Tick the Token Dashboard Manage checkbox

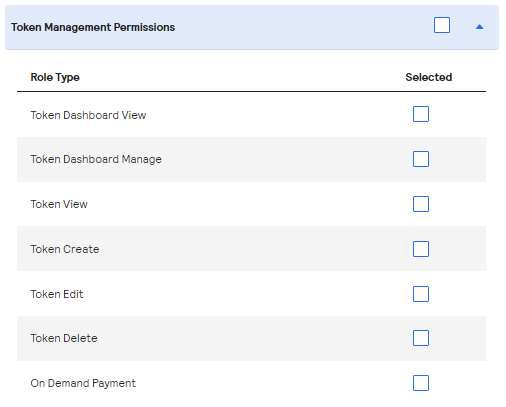421,159
